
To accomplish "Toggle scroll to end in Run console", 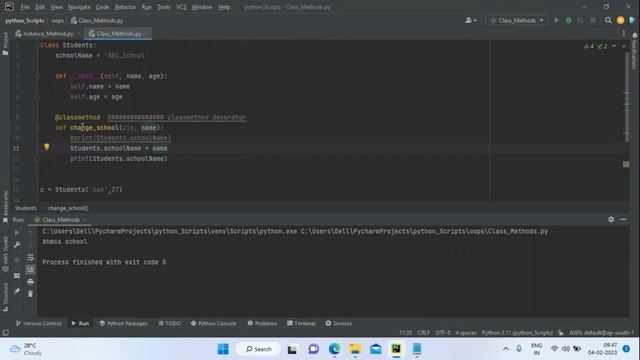I will tap(30, 269).
